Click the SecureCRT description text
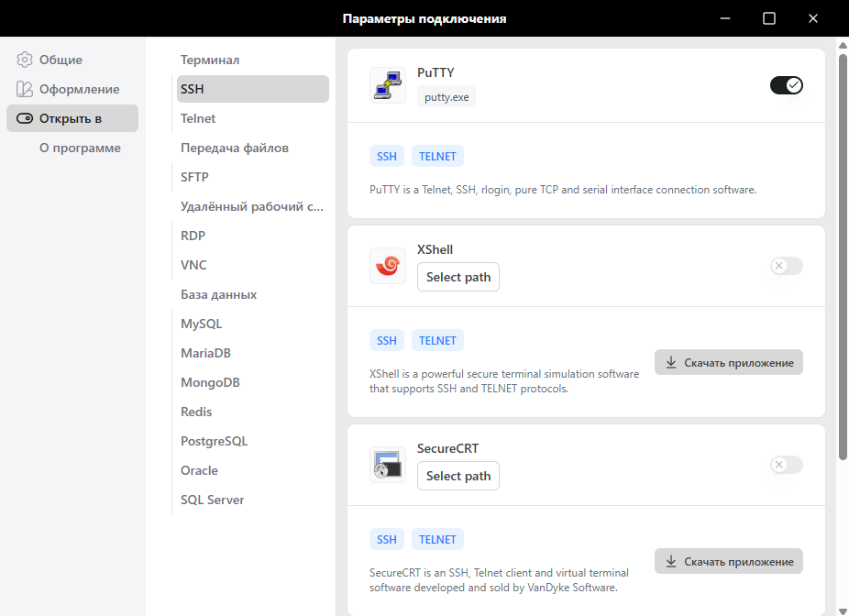This screenshot has width=849, height=616. click(499, 579)
